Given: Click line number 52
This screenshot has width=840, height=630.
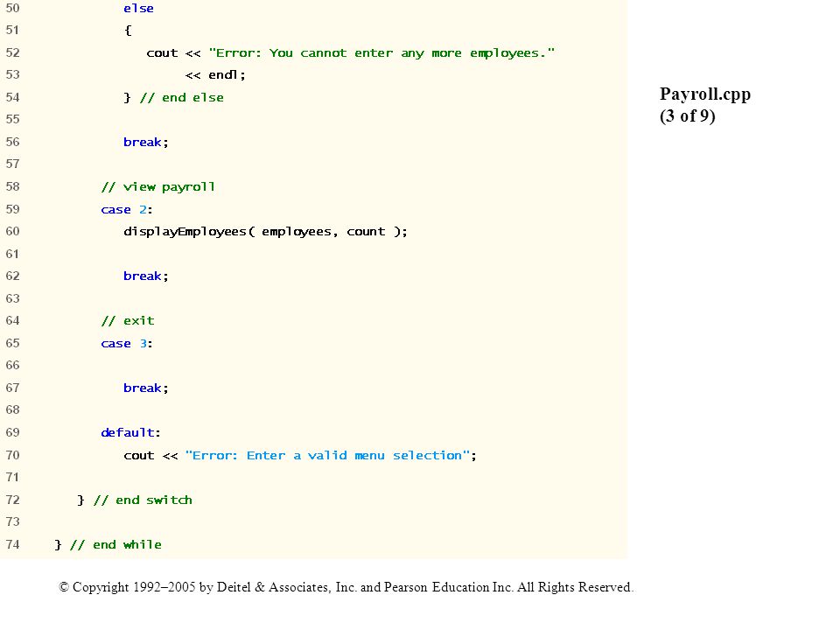Looking at the screenshot, I should tap(13, 52).
